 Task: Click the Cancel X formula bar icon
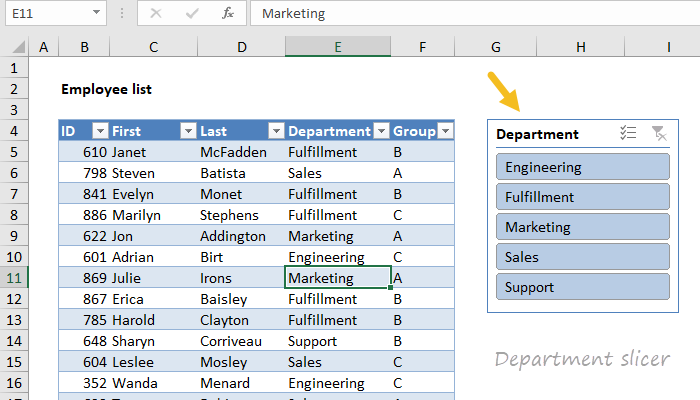pos(156,13)
